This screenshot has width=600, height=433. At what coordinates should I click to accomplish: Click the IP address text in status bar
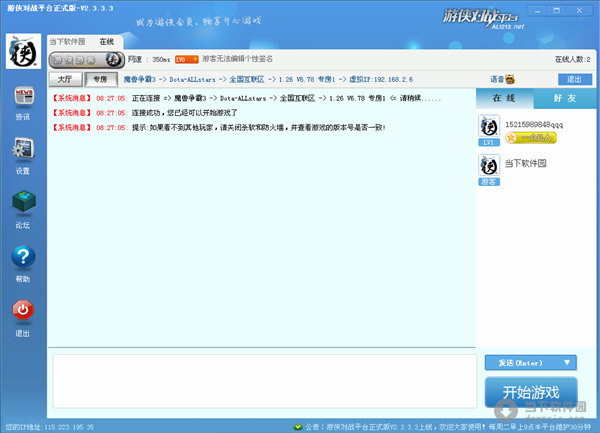coord(50,427)
